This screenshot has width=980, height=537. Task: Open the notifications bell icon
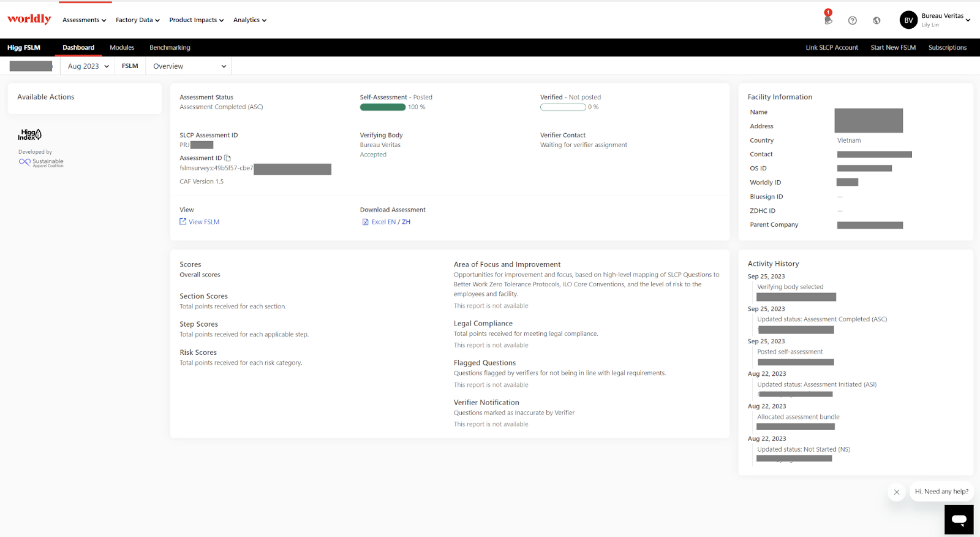coord(828,20)
